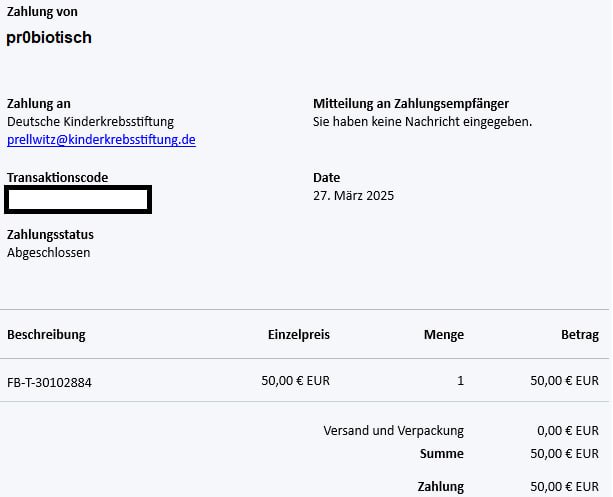
Task: Click the 'Beschreibung' column header
Action: pos(46,334)
